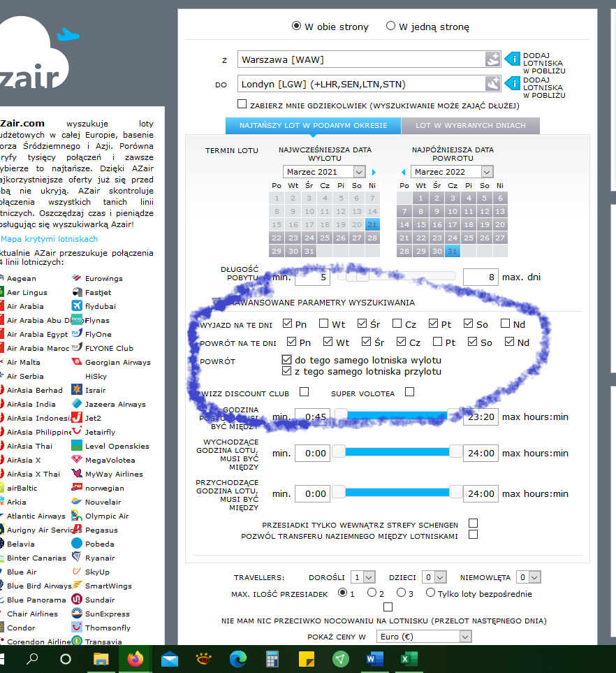
Task: Click the blue info icon next to Londyn
Action: pyautogui.click(x=512, y=83)
